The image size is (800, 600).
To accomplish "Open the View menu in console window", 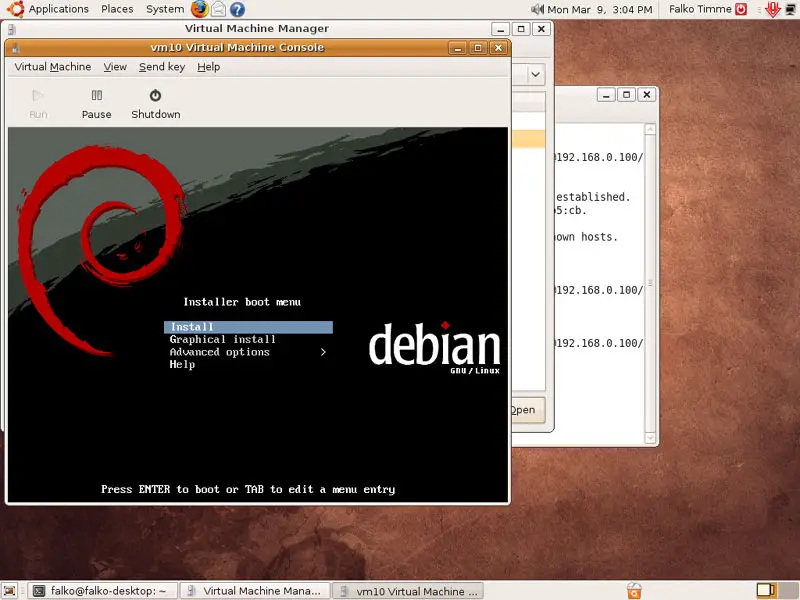I will tap(115, 67).
